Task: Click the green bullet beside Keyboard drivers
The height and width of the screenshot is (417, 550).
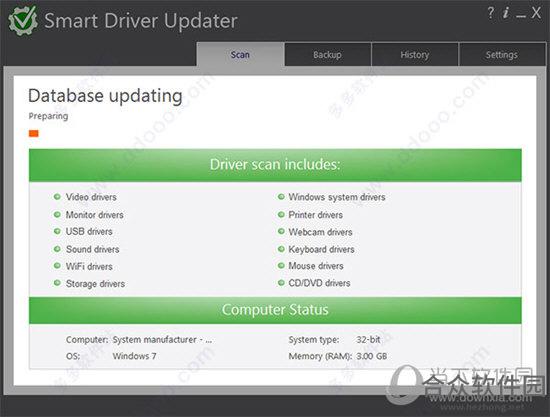Action: coord(281,249)
